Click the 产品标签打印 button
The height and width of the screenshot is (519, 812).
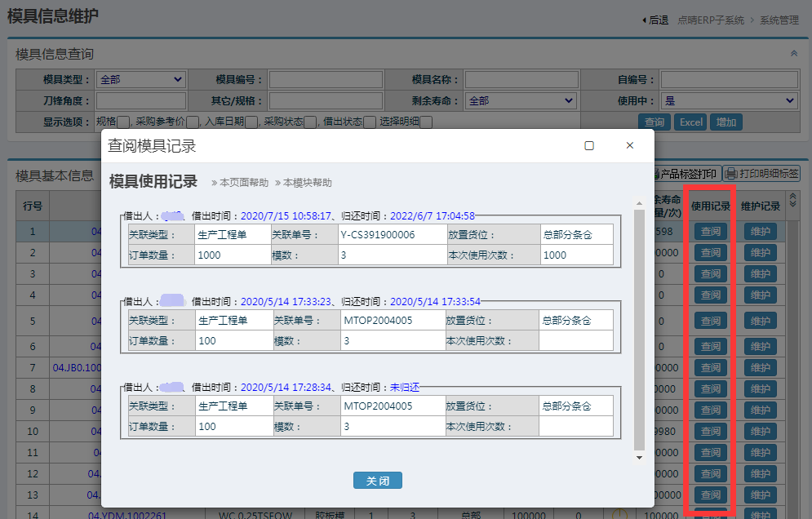tap(687, 174)
